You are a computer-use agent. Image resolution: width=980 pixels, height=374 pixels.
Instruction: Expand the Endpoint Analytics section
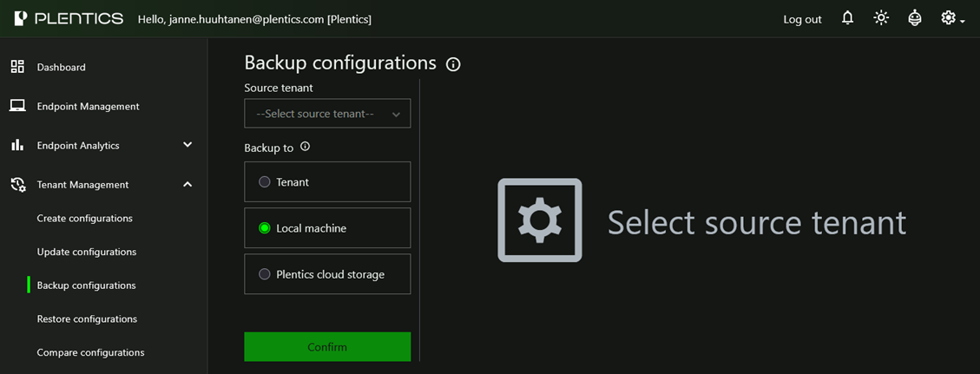tap(187, 145)
